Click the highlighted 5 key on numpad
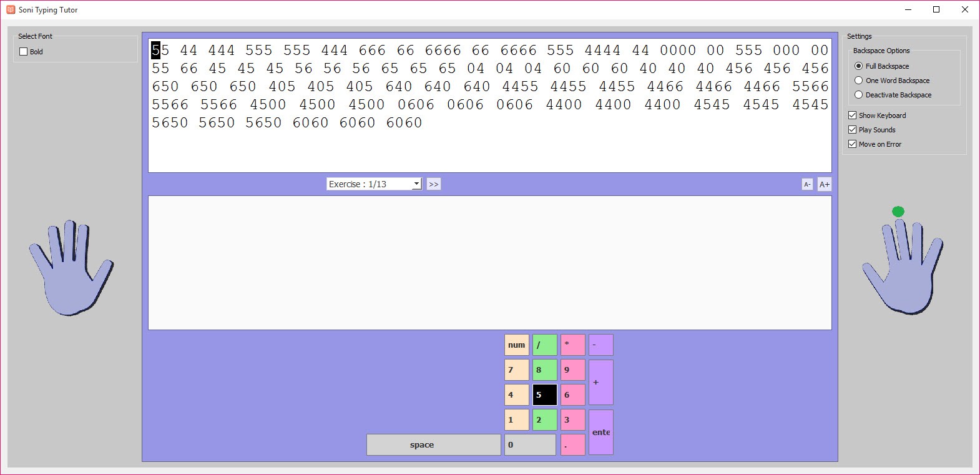The image size is (980, 475). tap(544, 394)
